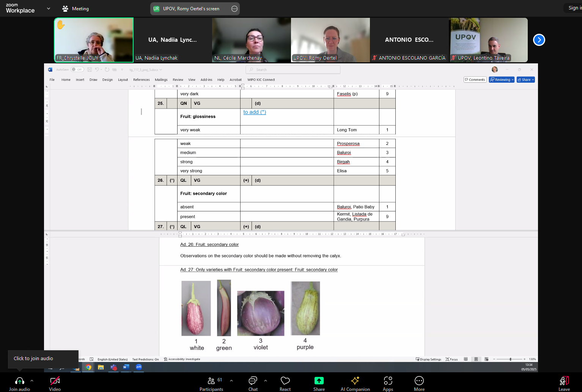The image size is (582, 392).
Task: Open the React emoji menu
Action: pyautogui.click(x=285, y=381)
